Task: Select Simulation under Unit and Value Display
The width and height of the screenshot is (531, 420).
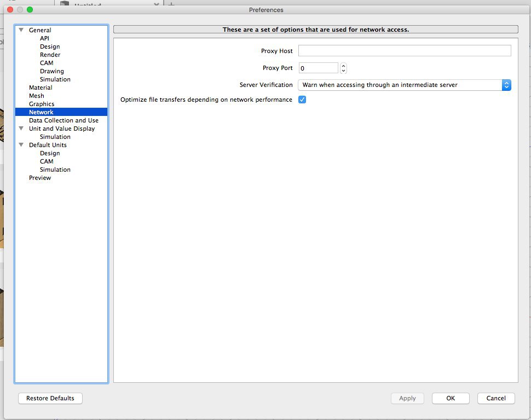Action: (55, 137)
